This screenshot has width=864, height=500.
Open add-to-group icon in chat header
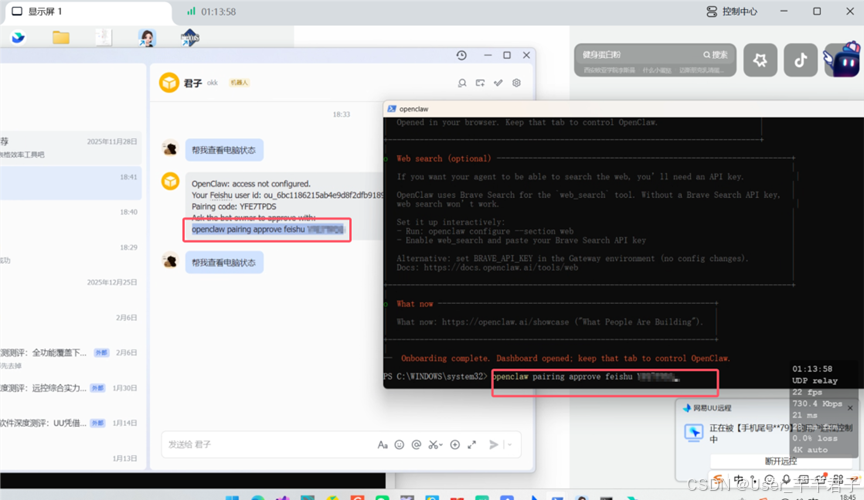(480, 83)
